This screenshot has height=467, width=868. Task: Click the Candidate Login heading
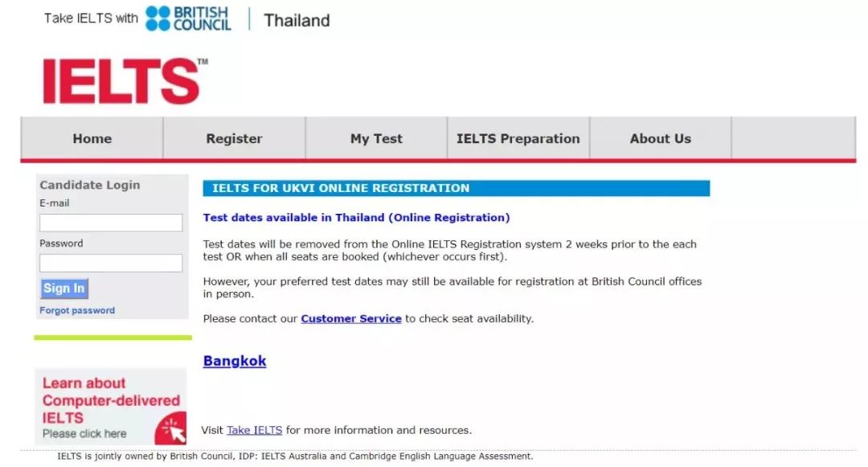[x=90, y=185]
